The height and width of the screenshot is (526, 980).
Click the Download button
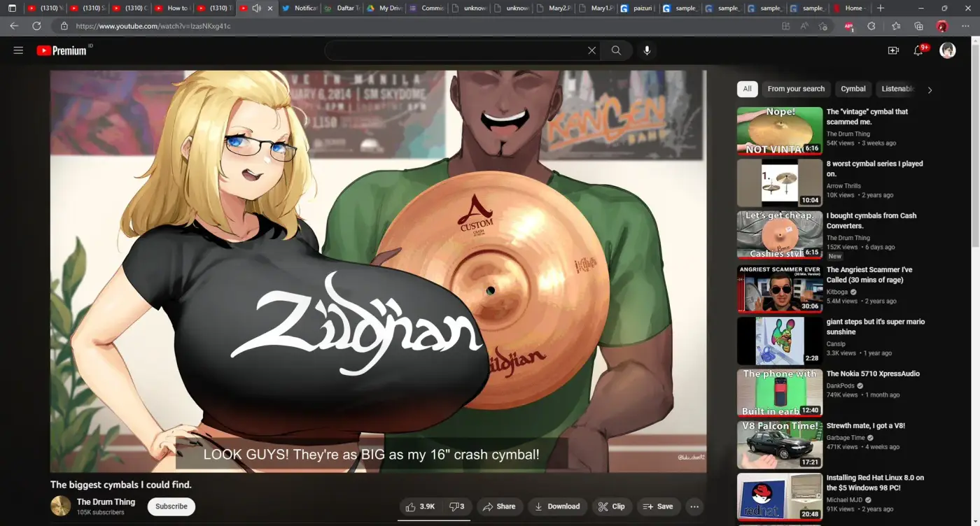(x=557, y=506)
